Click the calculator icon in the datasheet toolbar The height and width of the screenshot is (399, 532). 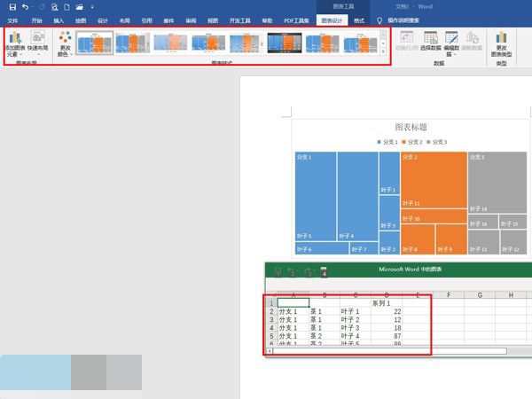[x=324, y=272]
